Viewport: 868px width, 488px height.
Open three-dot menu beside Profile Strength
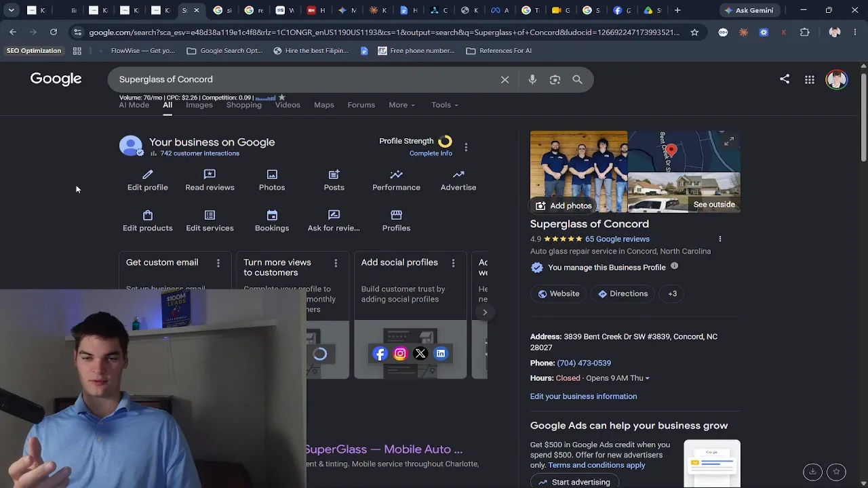[466, 147]
